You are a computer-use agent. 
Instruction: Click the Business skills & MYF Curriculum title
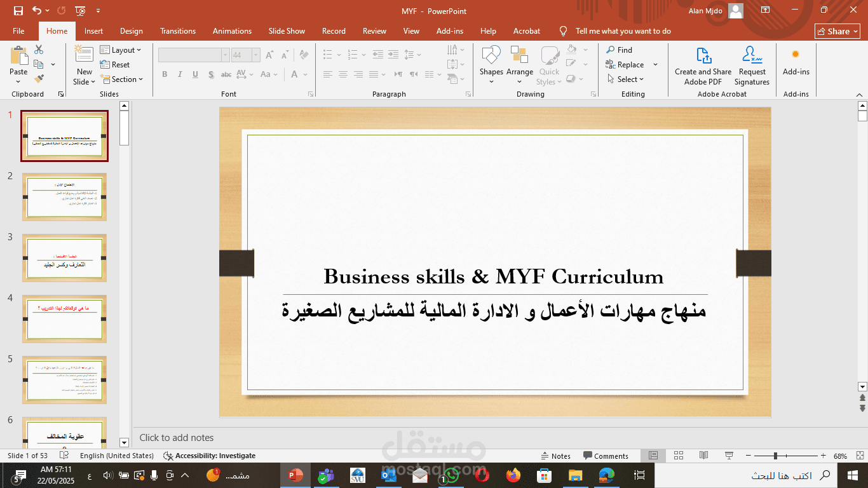tap(494, 277)
